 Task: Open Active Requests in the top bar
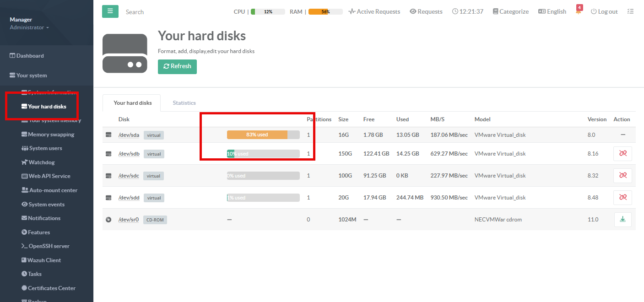[x=374, y=11]
